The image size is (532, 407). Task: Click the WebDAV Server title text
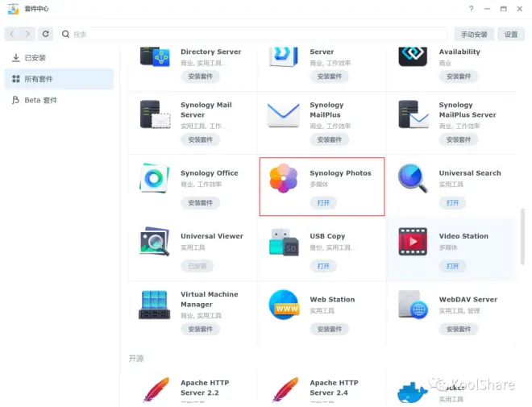(468, 300)
